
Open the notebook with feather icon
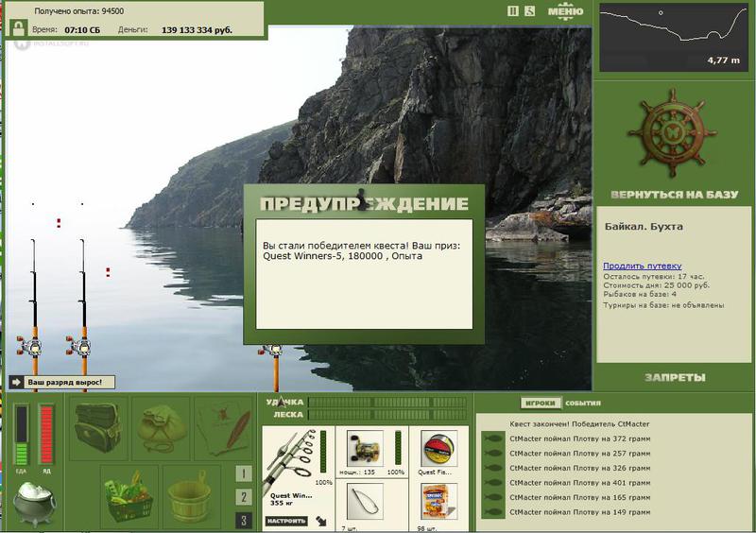(x=225, y=428)
